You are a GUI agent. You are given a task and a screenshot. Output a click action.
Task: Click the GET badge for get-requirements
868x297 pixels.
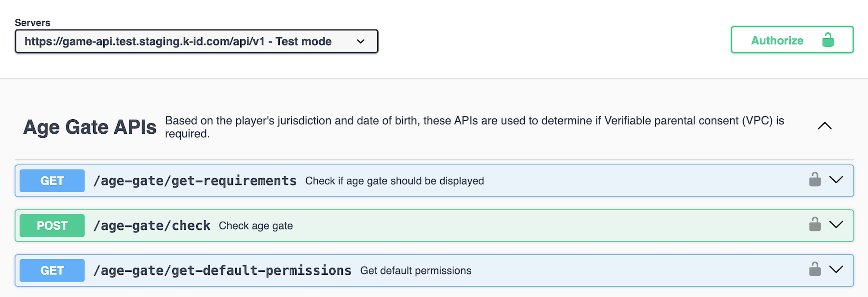click(x=52, y=181)
